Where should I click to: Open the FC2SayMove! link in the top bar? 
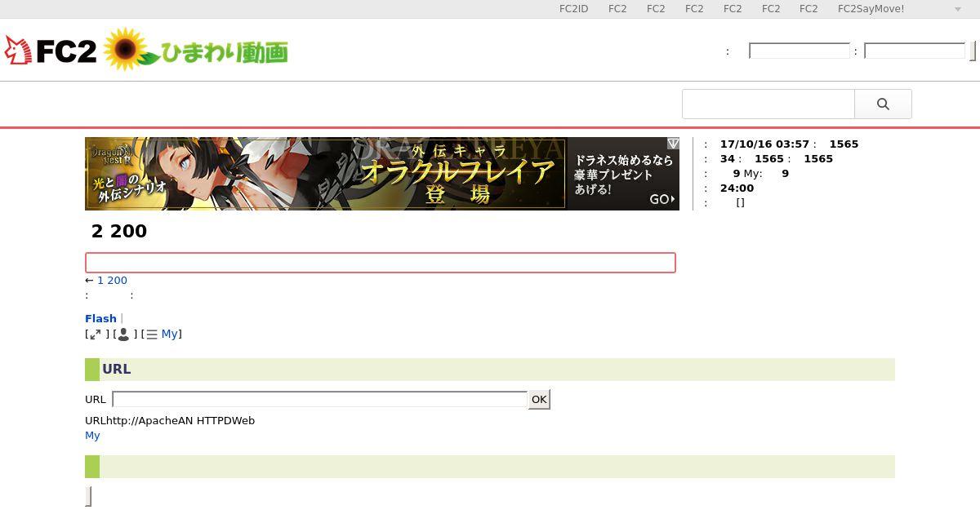coord(871,9)
